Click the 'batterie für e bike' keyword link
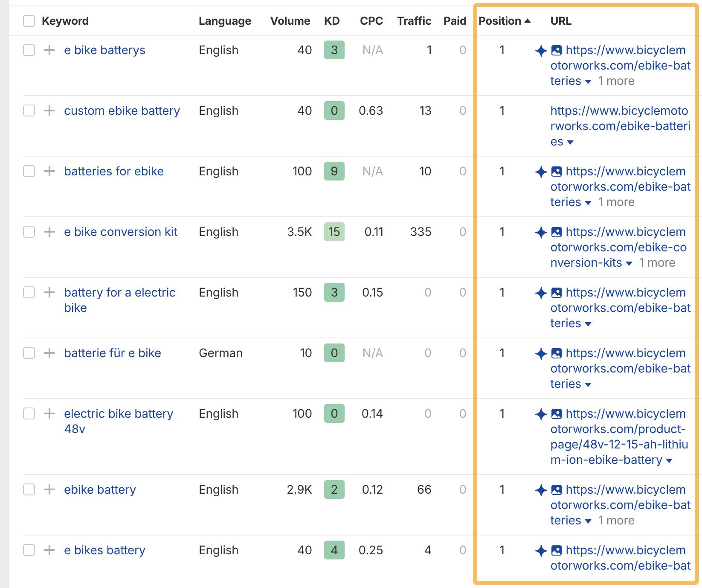 (x=113, y=353)
